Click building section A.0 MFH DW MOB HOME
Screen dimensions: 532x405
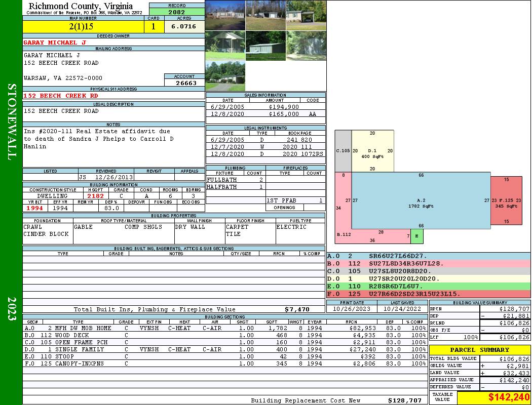coord(225,328)
